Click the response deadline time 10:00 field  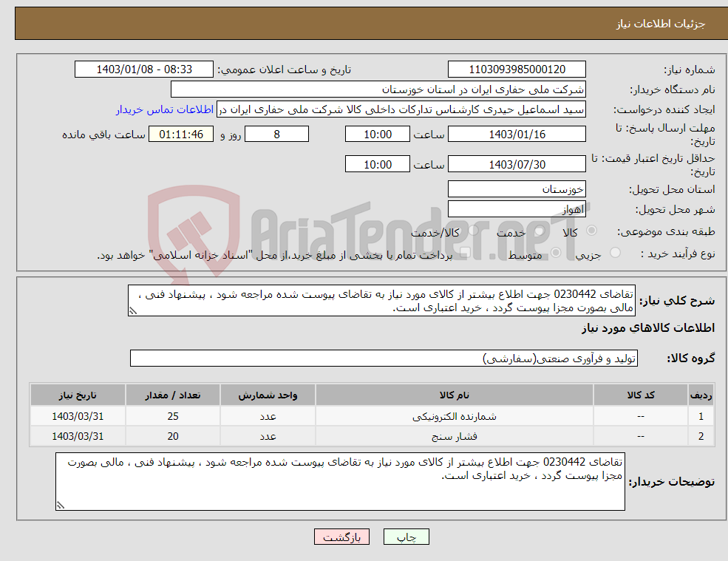[x=378, y=135]
